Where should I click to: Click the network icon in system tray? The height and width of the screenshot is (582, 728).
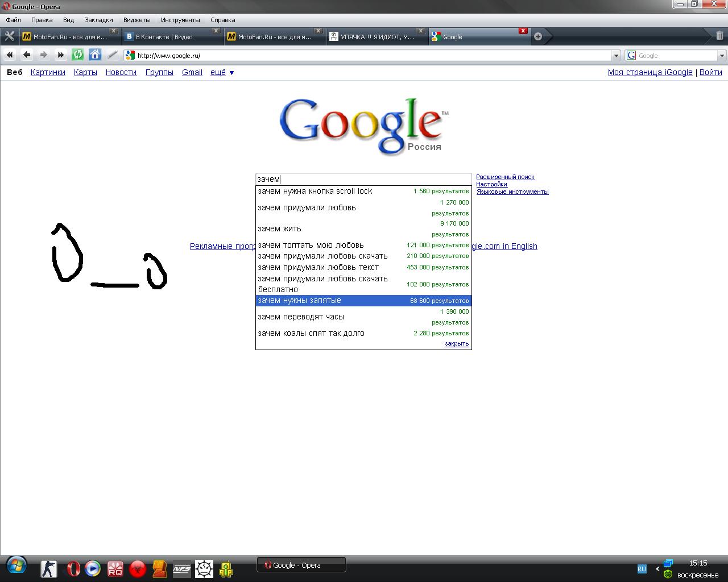(668, 563)
